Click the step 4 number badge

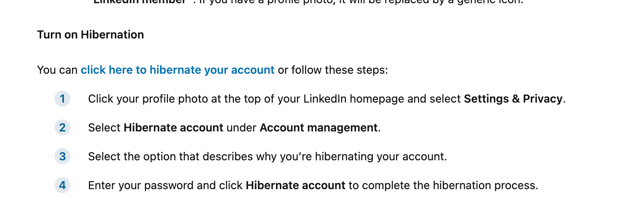pos(62,185)
